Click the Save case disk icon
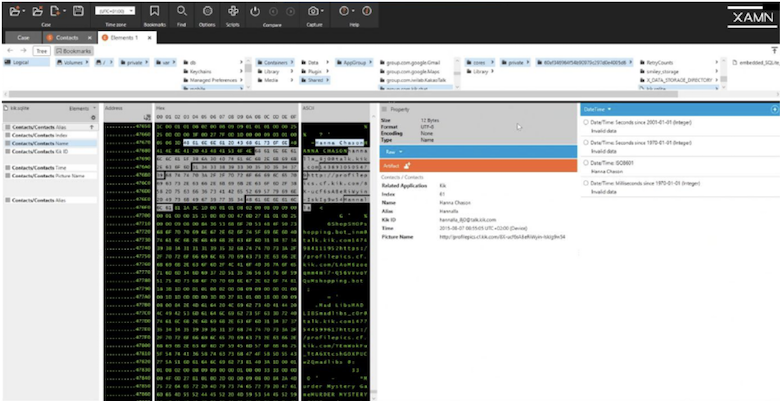 tap(78, 11)
